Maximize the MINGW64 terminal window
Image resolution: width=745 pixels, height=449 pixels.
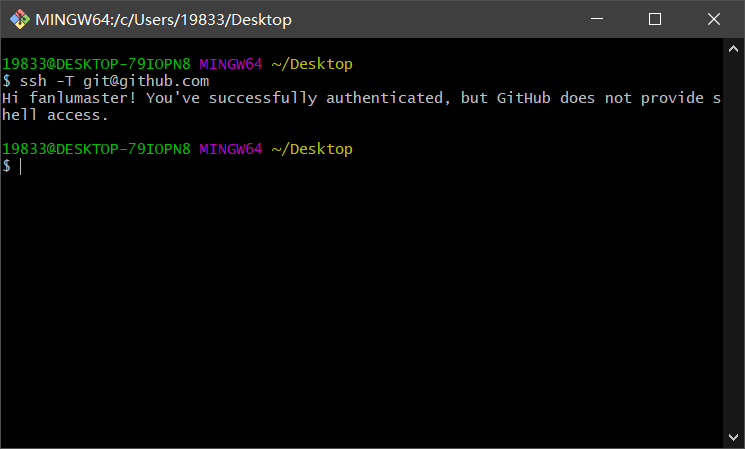[655, 19]
